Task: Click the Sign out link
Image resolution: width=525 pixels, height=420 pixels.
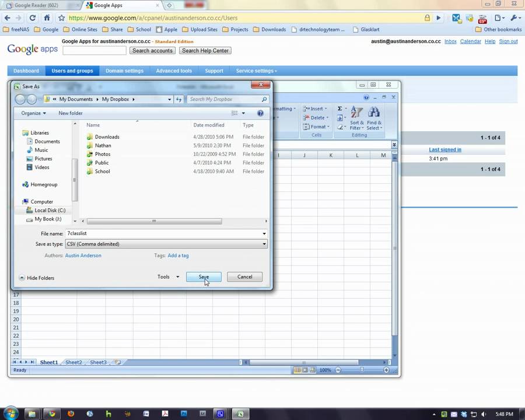Action: tap(508, 41)
